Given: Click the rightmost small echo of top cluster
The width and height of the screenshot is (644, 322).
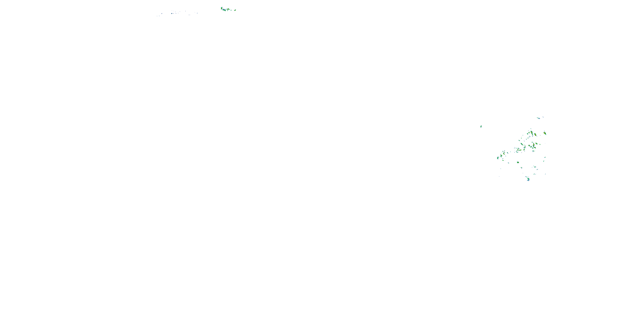Looking at the screenshot, I should pos(235,10).
